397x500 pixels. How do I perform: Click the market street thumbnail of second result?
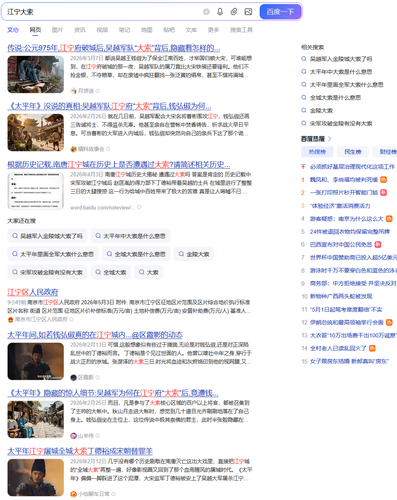tap(36, 133)
